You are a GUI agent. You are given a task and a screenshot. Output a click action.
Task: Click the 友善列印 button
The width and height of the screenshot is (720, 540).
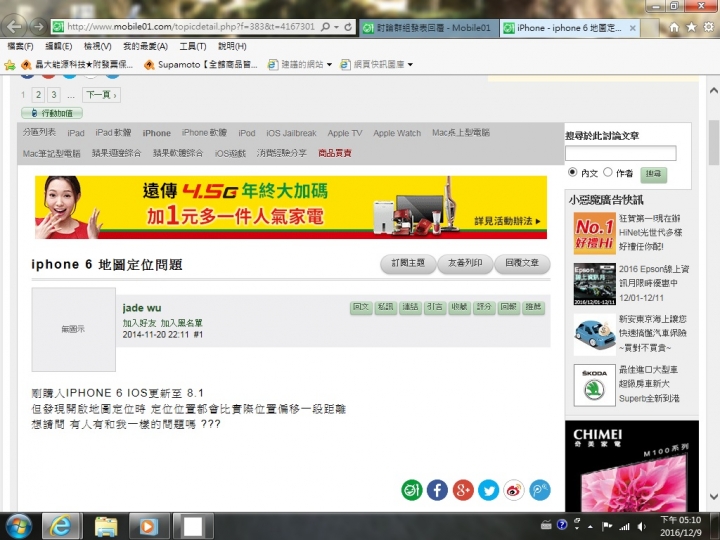(465, 264)
